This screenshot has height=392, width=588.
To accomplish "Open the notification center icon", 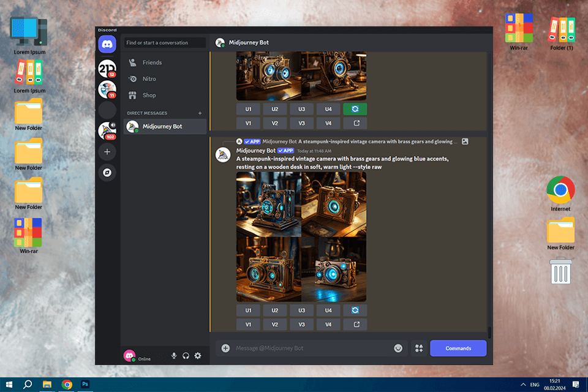I will 576,385.
